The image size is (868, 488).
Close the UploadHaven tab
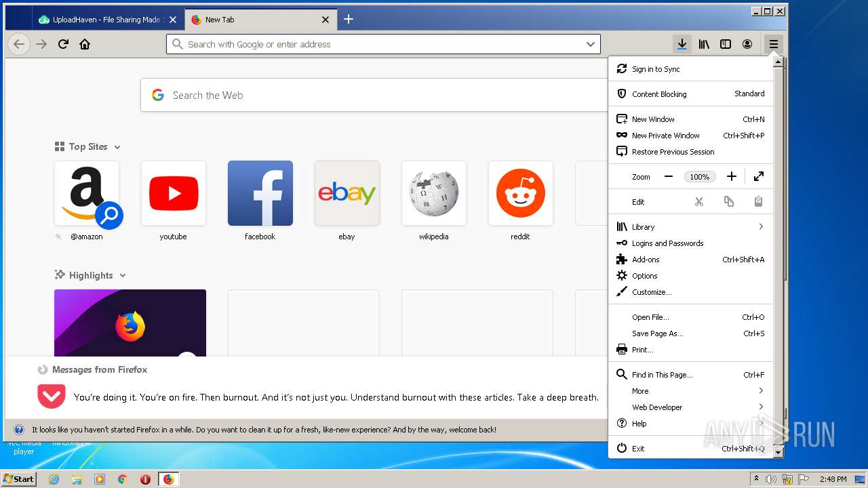[173, 20]
